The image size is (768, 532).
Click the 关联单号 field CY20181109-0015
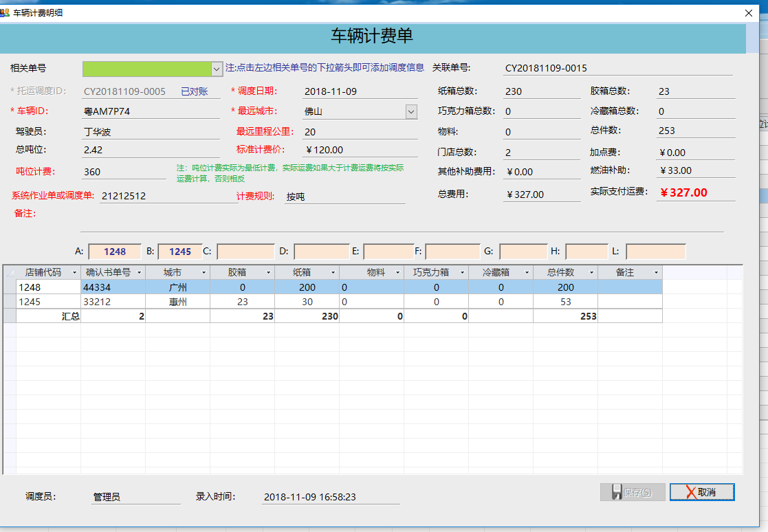(617, 69)
